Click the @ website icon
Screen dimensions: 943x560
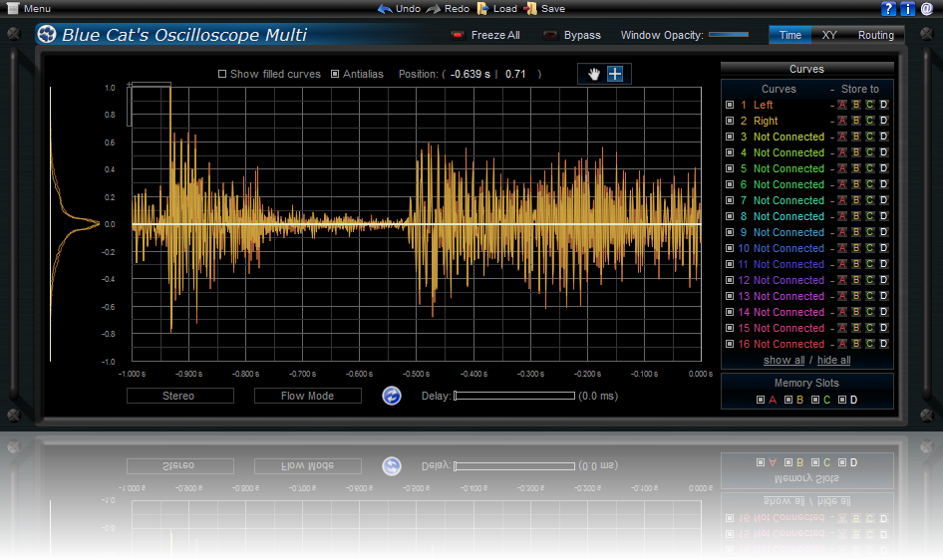click(927, 8)
